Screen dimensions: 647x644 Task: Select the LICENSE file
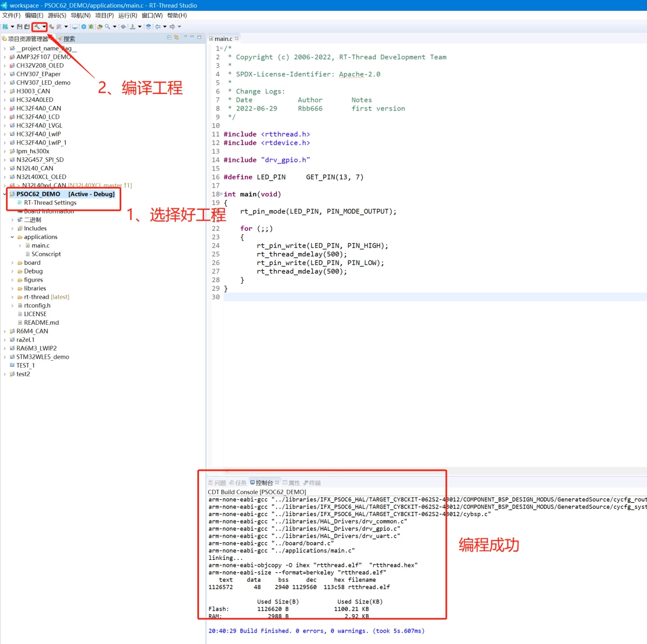click(35, 314)
